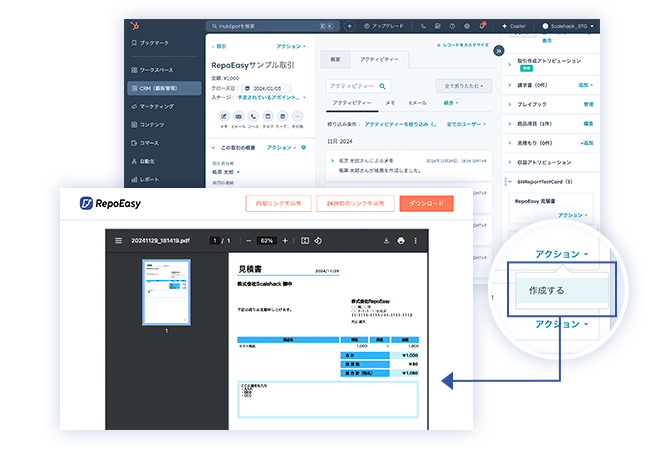Open the marketplace icon in HubSpot top bar
The image size is (660, 449).
click(x=438, y=26)
